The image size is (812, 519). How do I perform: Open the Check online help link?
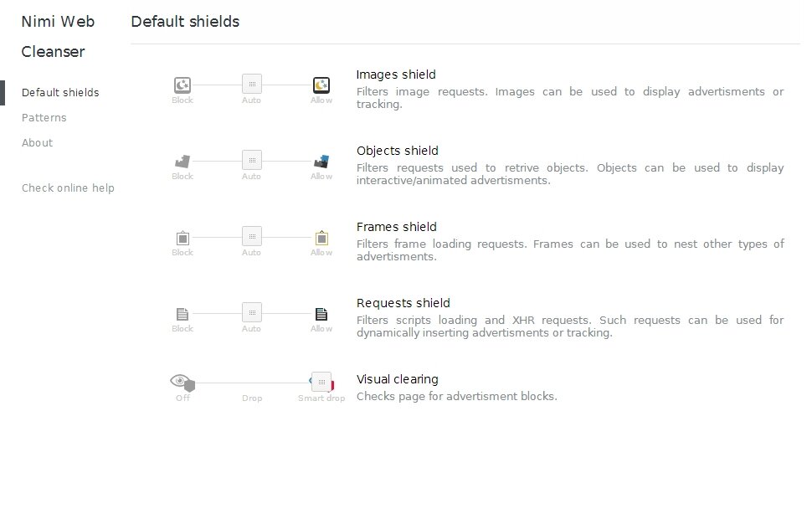point(68,188)
